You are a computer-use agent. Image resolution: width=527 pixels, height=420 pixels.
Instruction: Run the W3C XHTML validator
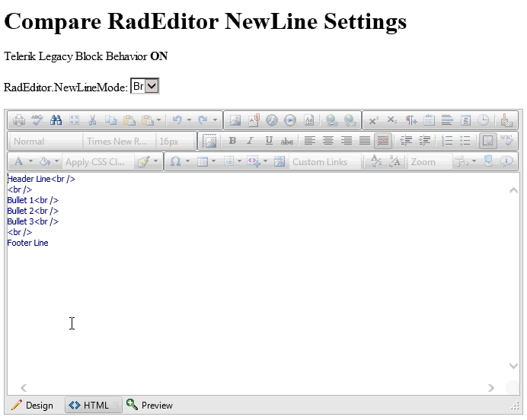click(x=506, y=141)
